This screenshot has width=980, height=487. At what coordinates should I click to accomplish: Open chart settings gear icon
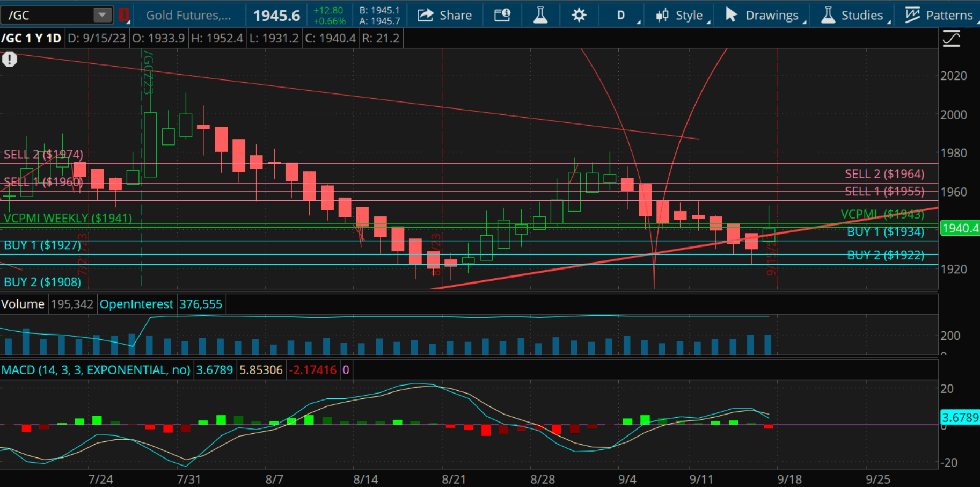[579, 15]
